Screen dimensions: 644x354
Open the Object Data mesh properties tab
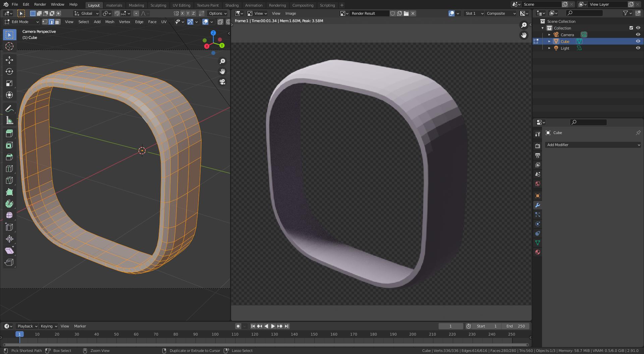point(538,243)
